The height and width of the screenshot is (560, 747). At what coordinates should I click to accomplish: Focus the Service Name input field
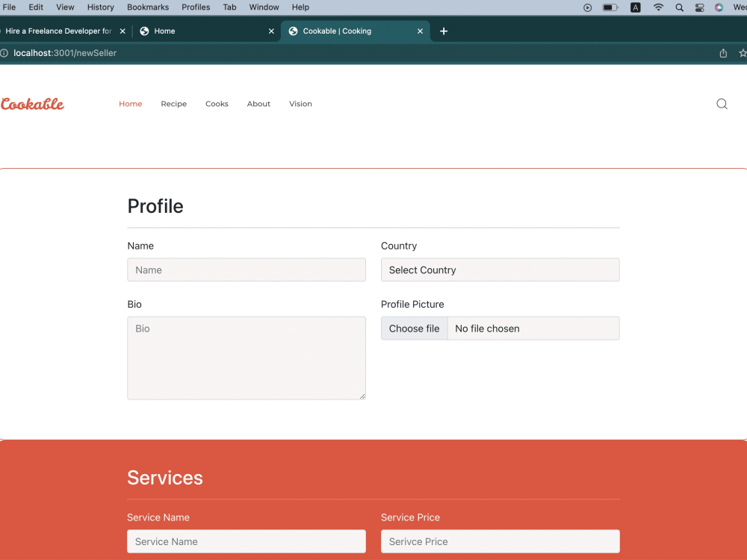(x=247, y=541)
